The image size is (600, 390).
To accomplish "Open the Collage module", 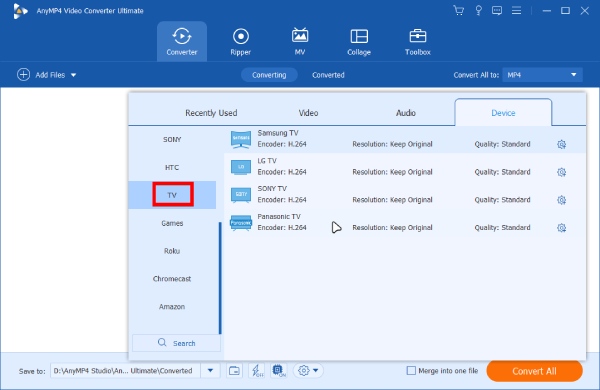I will (359, 41).
